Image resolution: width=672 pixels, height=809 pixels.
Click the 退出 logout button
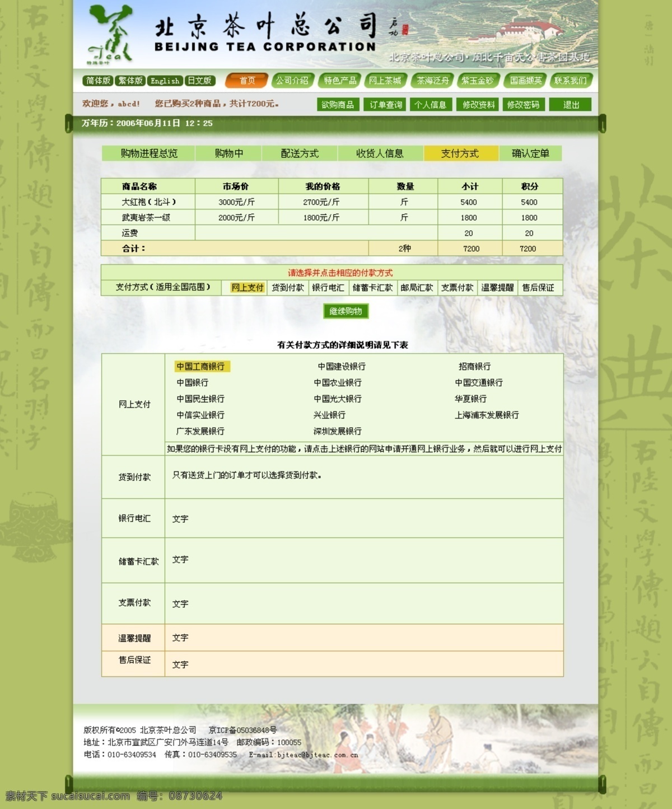click(x=571, y=105)
